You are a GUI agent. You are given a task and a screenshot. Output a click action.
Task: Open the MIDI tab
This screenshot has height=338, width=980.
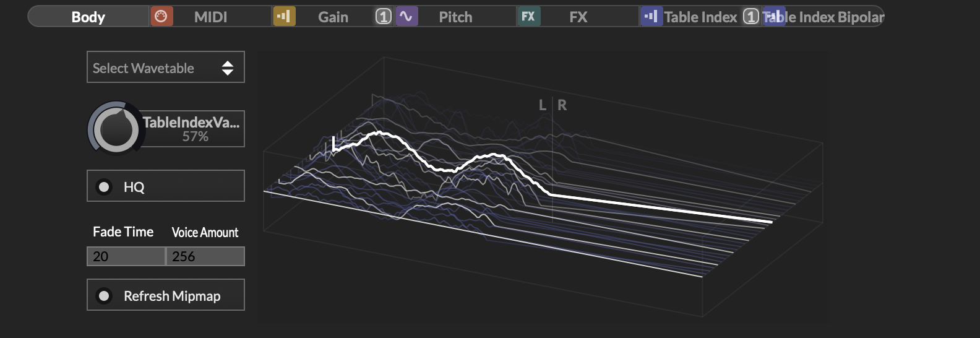coord(210,17)
